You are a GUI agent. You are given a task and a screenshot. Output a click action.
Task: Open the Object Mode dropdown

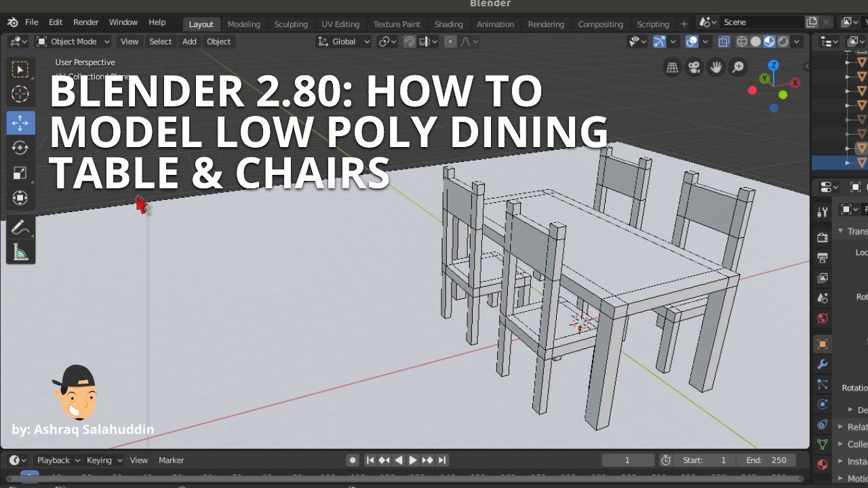pos(73,41)
